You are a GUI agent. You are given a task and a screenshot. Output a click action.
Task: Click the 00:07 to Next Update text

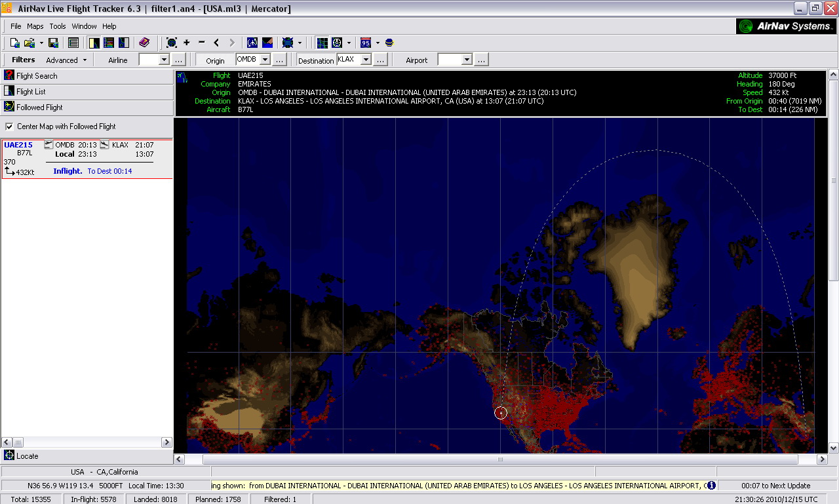point(776,486)
